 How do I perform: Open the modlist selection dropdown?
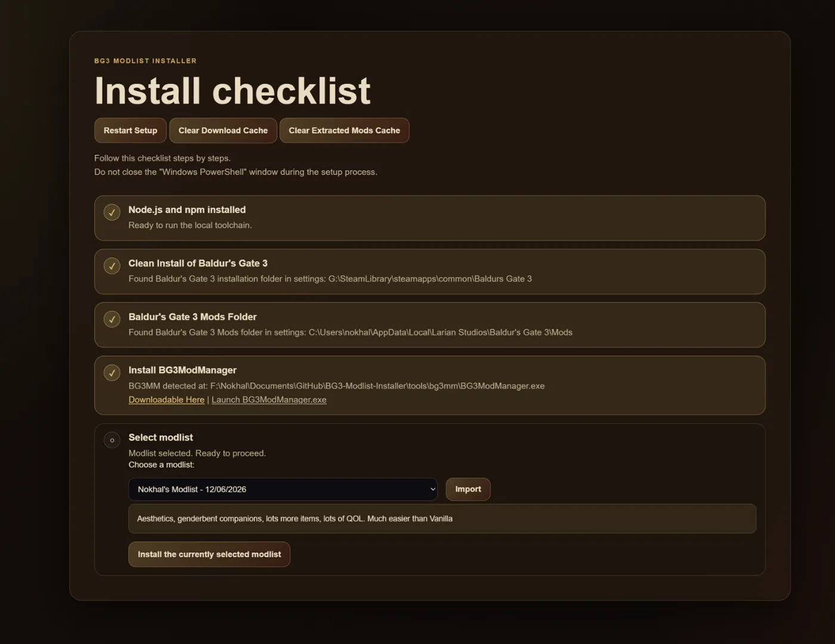[283, 489]
